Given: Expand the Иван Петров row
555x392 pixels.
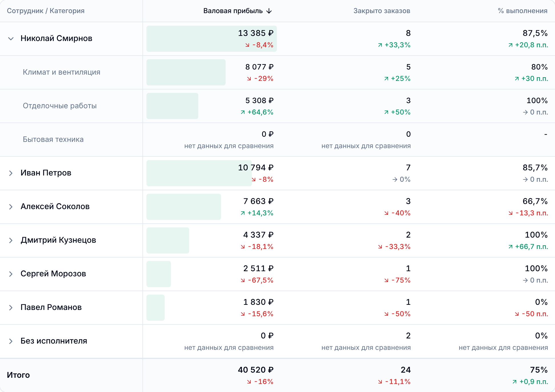Looking at the screenshot, I should pos(11,173).
